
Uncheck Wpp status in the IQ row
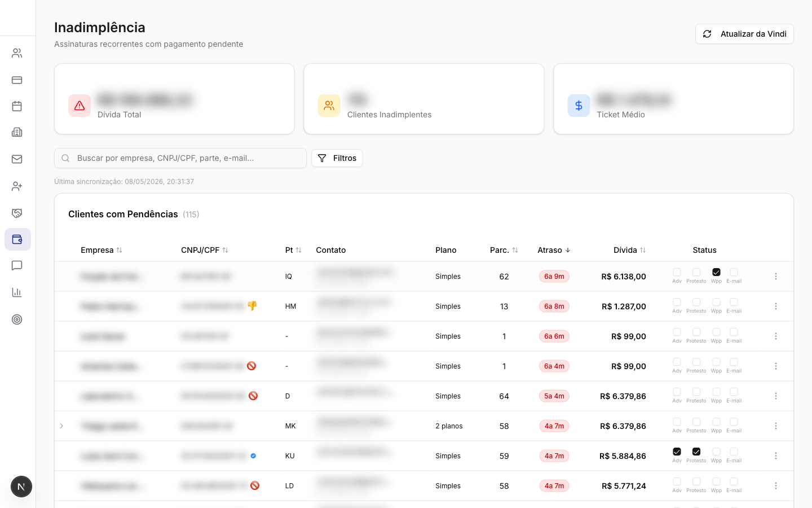click(x=716, y=273)
